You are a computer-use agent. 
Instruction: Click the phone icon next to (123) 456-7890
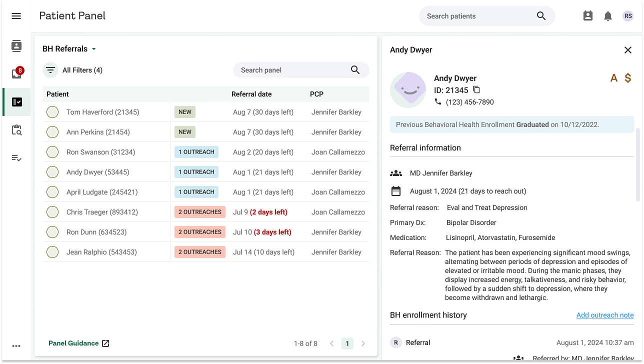pos(438,102)
